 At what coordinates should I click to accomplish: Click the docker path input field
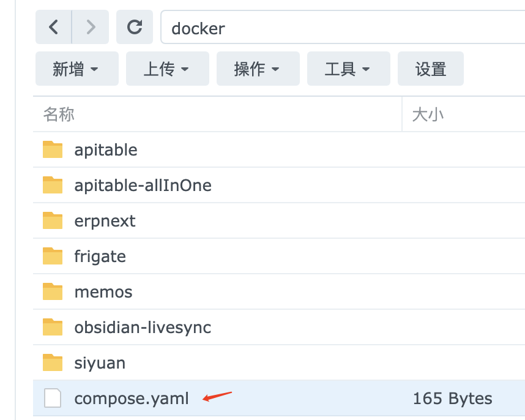(x=343, y=28)
